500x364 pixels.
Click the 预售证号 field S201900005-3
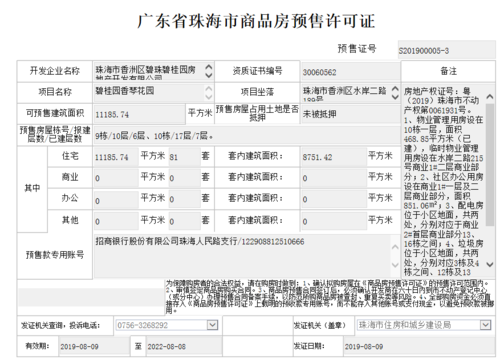[x=446, y=50]
